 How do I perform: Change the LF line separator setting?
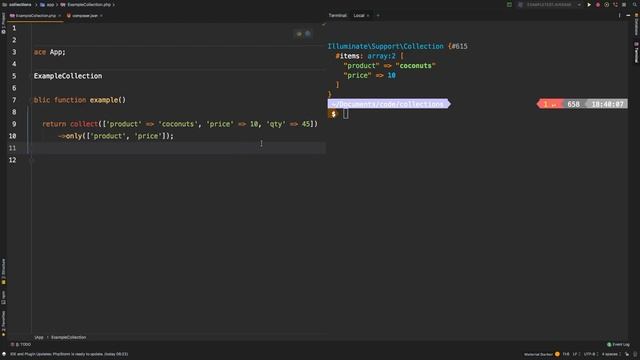pos(575,354)
